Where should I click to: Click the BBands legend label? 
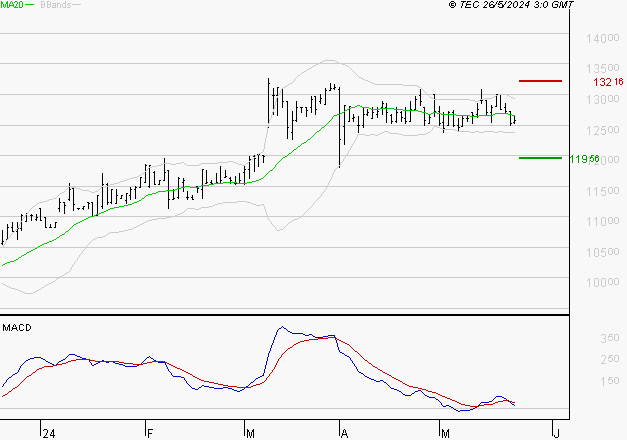(55, 5)
